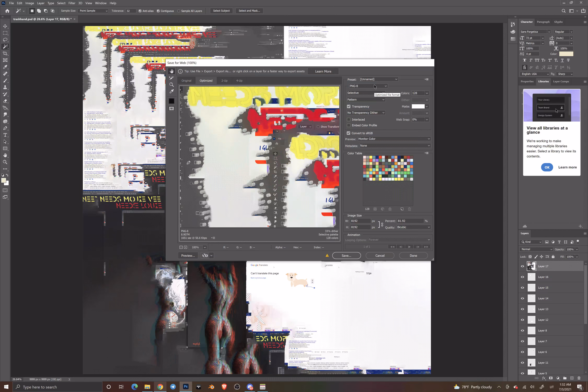Select the Brush tool
The height and width of the screenshot is (392, 588).
[x=5, y=80]
